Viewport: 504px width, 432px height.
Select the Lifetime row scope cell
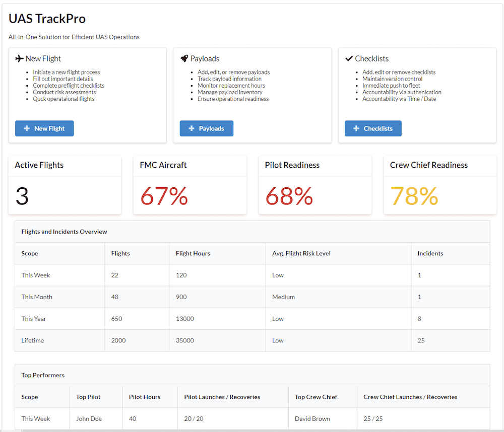click(x=33, y=340)
